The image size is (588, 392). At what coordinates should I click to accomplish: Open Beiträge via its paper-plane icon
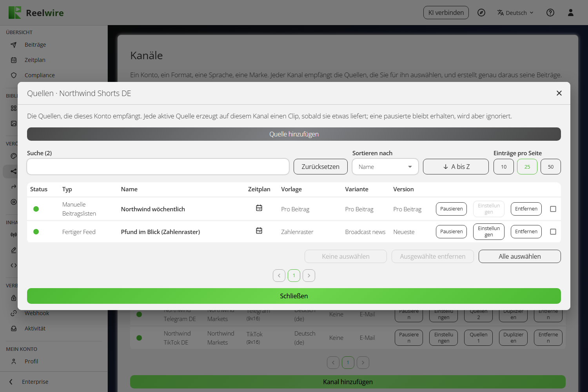(x=14, y=45)
